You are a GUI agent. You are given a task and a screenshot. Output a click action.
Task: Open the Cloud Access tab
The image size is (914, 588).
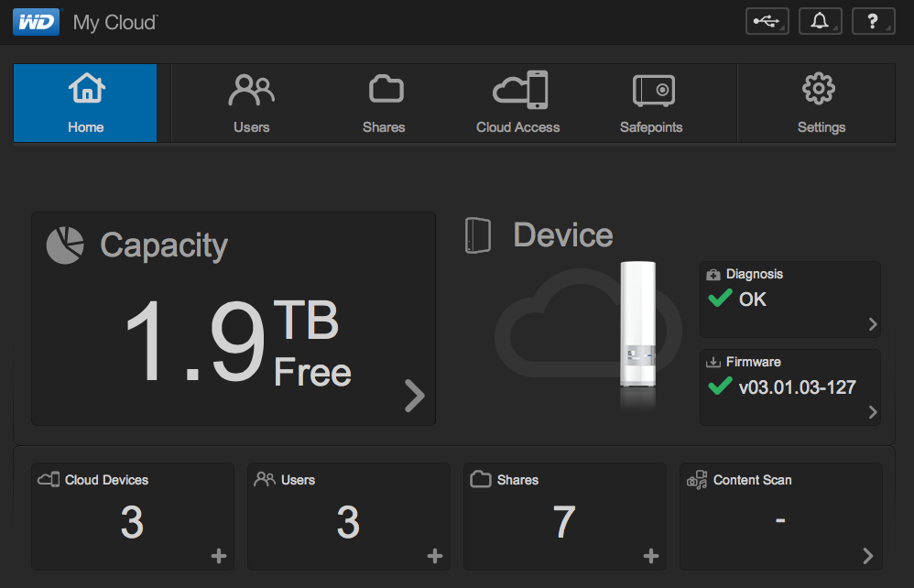[518, 103]
